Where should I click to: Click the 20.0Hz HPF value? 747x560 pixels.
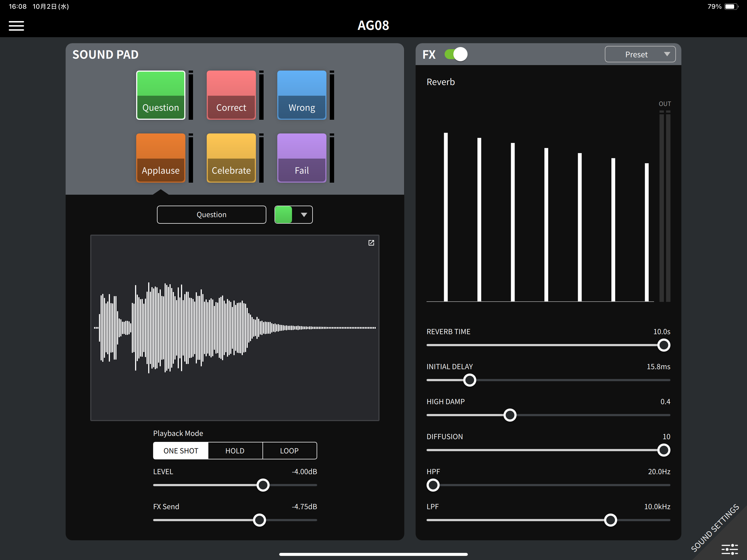click(x=659, y=471)
